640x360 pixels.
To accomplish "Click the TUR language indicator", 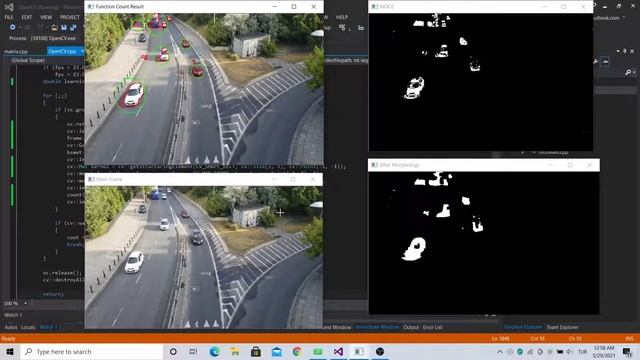I will (582, 351).
